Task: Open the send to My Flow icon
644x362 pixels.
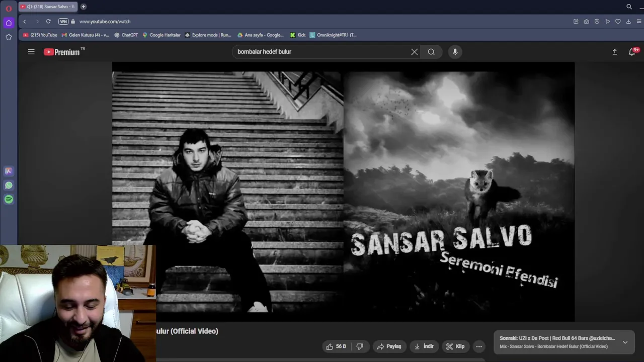Action: coord(608,22)
